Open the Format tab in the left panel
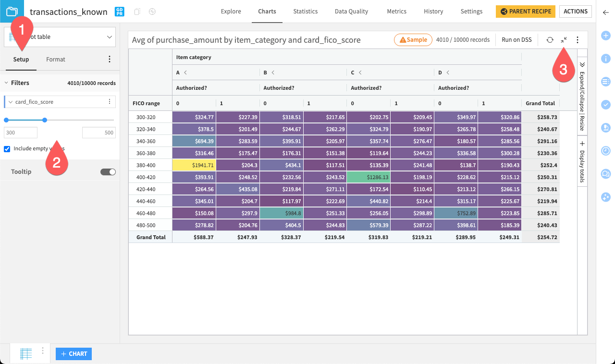This screenshot has width=615, height=364. (x=55, y=59)
